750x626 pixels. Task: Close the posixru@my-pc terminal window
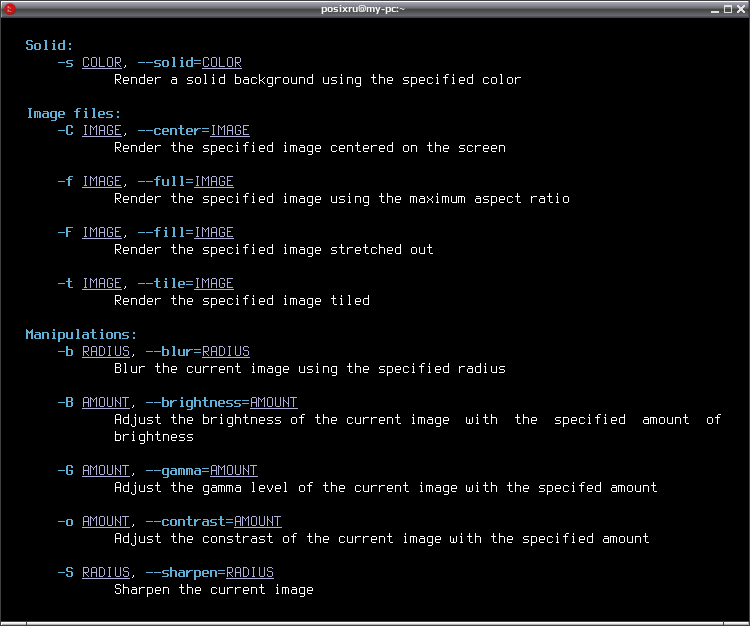coord(740,9)
